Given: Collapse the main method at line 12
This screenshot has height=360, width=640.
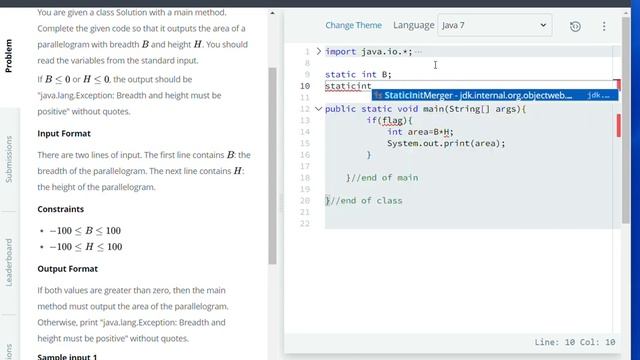Looking at the screenshot, I should (318, 109).
